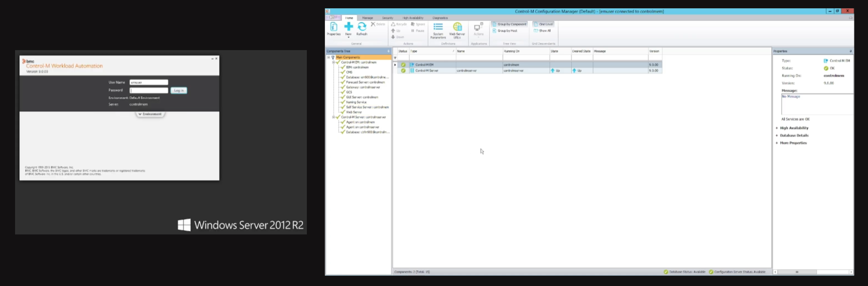868x286 pixels.
Task: Open Properties in the General ribbon group
Action: coord(334,29)
